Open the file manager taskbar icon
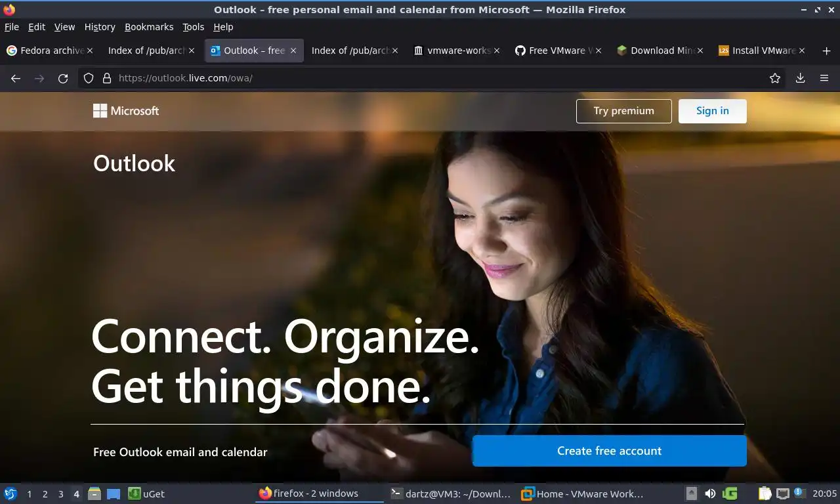The image size is (840, 504). [94, 493]
